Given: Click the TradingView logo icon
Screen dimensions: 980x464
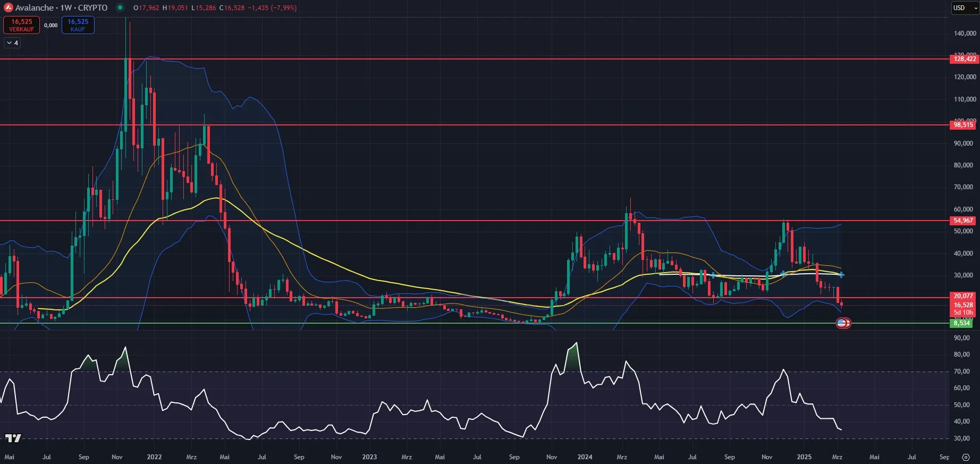Looking at the screenshot, I should point(13,438).
